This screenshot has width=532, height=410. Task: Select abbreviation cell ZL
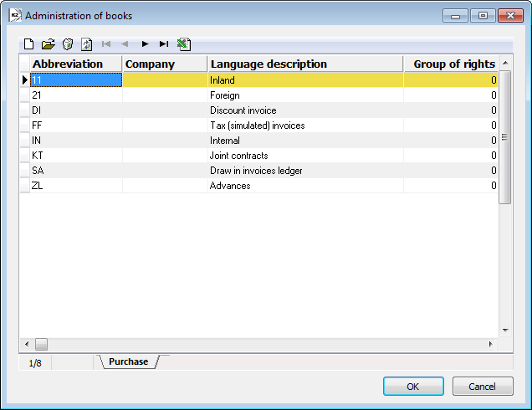click(76, 185)
